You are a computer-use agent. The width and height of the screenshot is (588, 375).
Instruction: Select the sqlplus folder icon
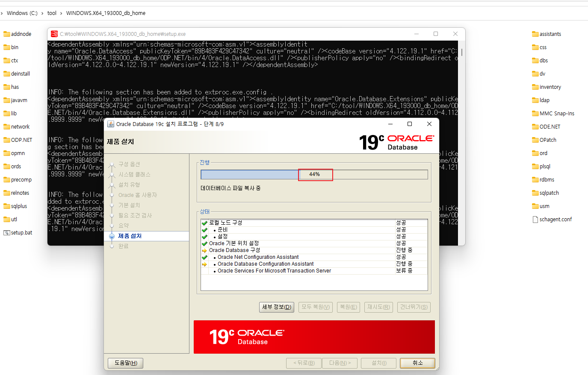pos(7,206)
